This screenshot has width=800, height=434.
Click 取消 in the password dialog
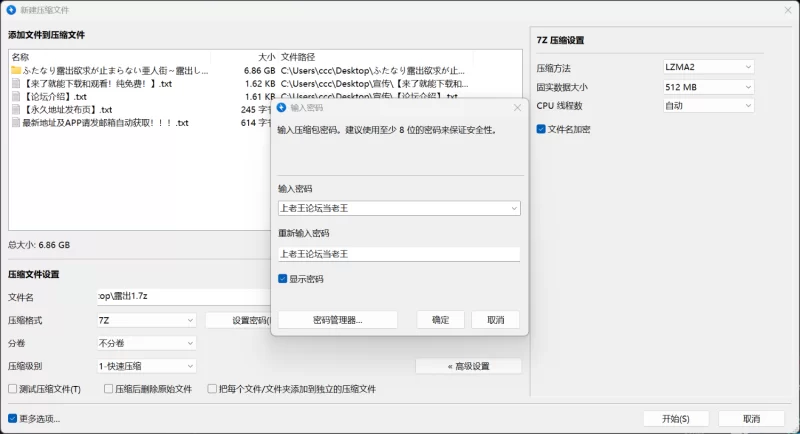pos(495,320)
